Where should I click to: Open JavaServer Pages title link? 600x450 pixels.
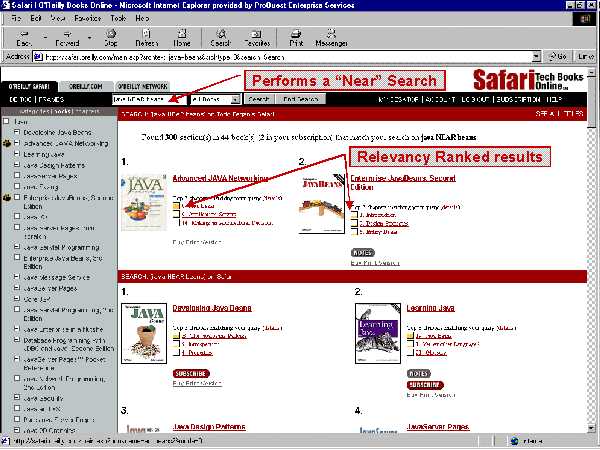click(x=438, y=427)
